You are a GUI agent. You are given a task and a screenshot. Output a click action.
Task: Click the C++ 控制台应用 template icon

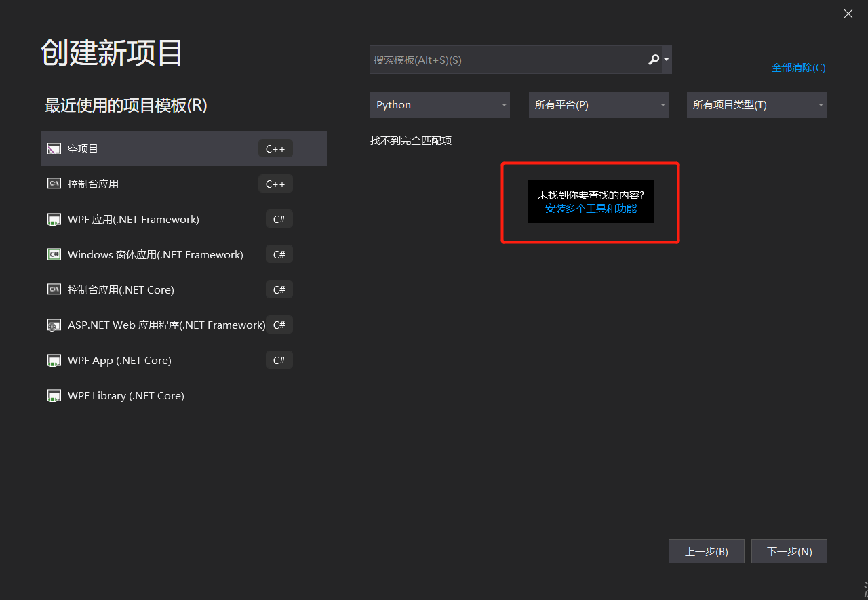tap(54, 184)
